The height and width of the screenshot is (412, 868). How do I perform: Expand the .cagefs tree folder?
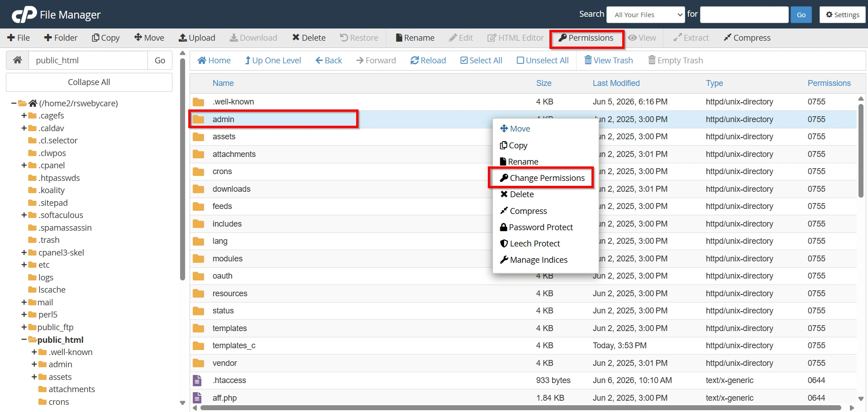coord(24,115)
